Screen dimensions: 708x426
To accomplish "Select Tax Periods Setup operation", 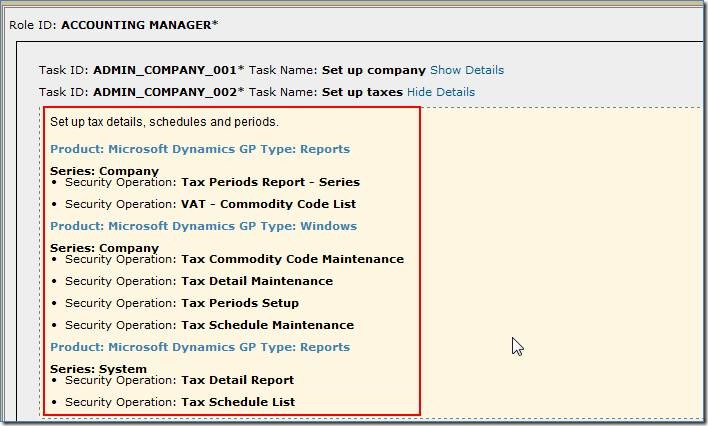I will [x=239, y=303].
